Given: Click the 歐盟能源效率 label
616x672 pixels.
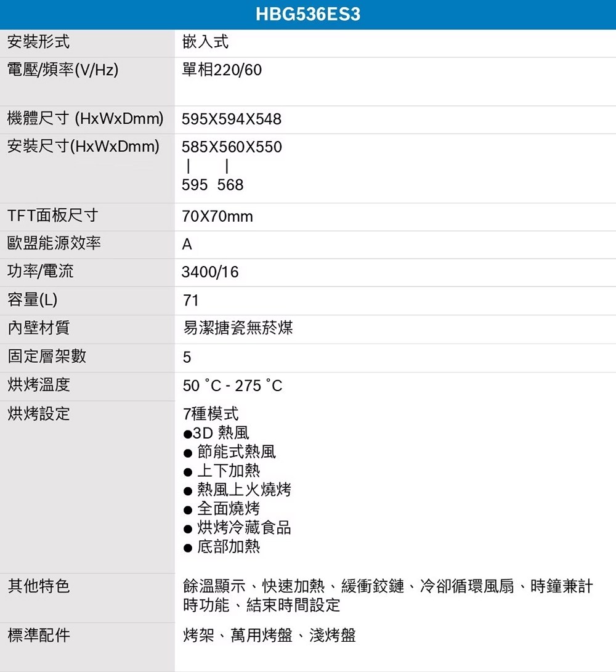Looking at the screenshot, I should [x=54, y=244].
